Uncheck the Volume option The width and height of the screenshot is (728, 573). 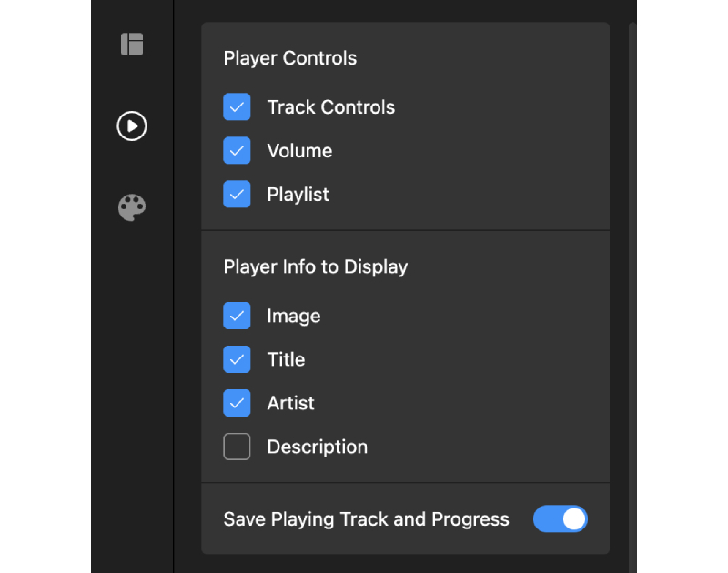tap(237, 150)
